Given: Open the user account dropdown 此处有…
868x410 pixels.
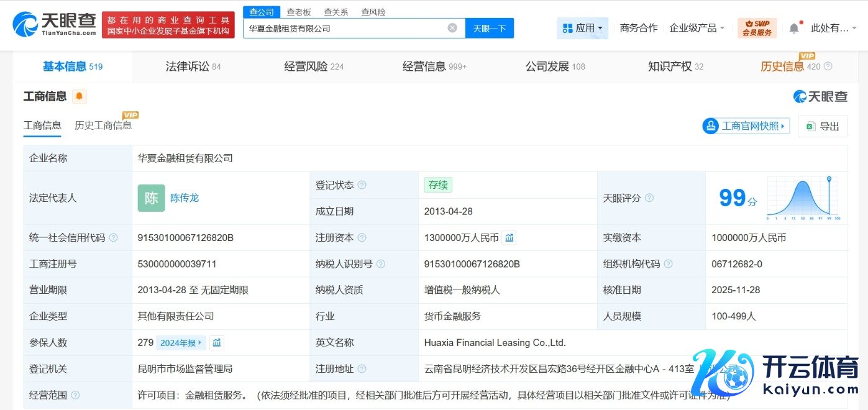Looking at the screenshot, I should click(834, 28).
